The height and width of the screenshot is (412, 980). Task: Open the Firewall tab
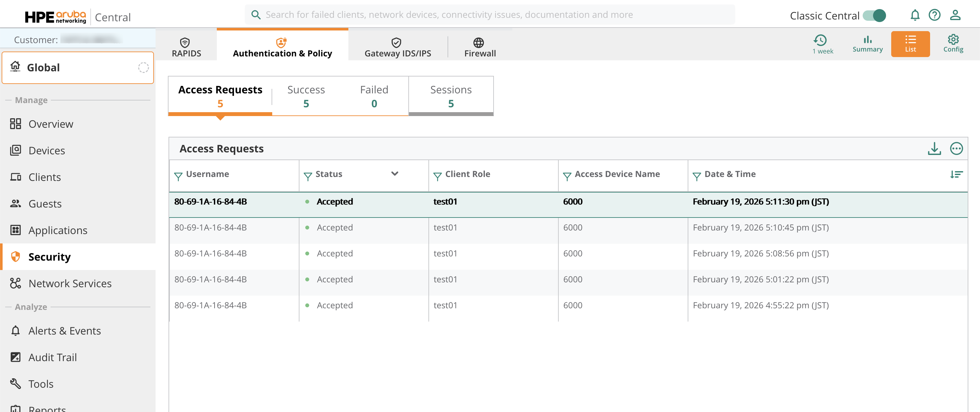[x=479, y=47]
